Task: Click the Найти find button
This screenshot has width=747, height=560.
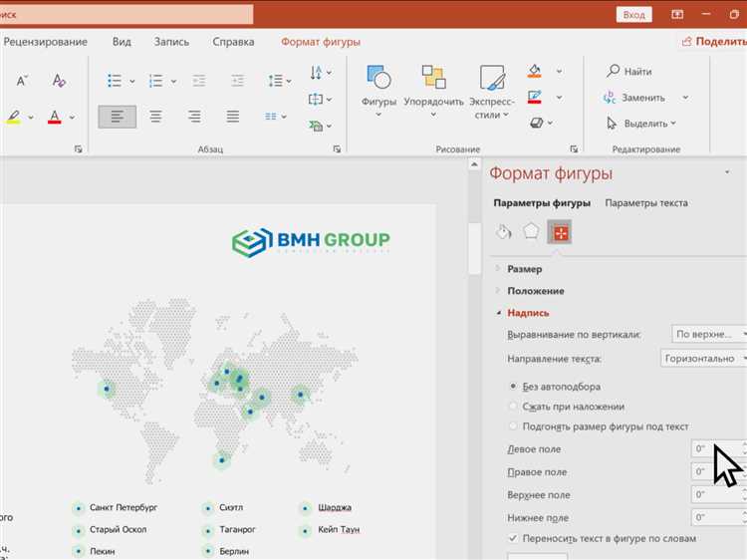Action: (629, 72)
